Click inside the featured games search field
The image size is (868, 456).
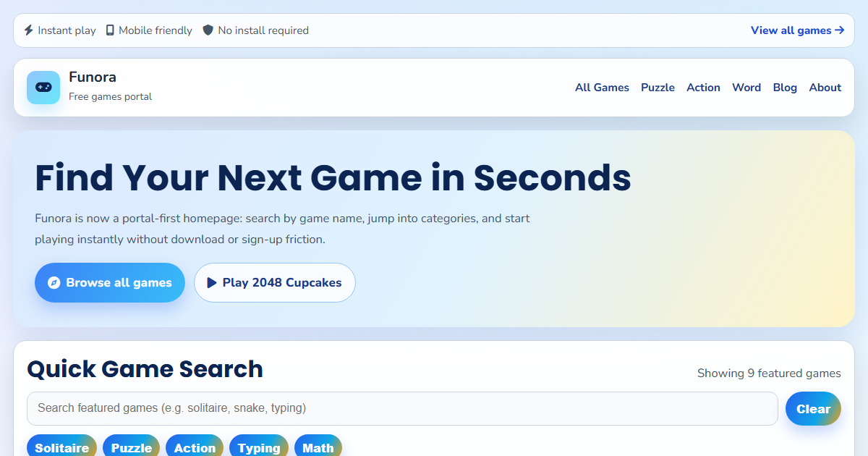click(402, 408)
